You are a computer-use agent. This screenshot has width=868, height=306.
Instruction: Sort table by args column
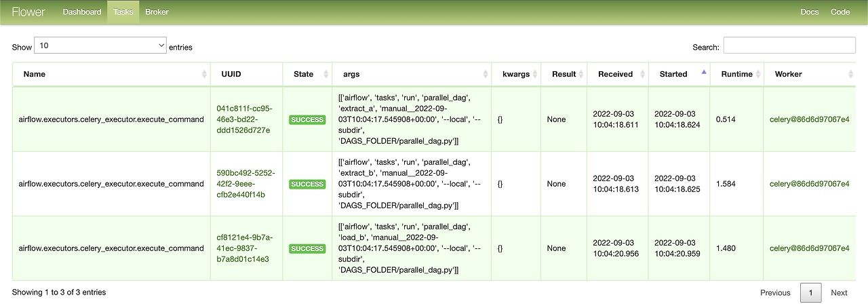pos(412,74)
